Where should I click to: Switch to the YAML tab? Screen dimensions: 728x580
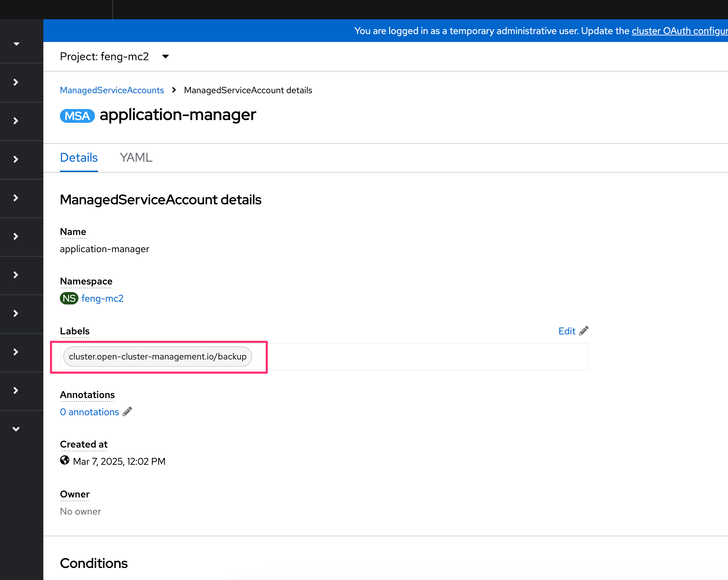click(x=136, y=158)
